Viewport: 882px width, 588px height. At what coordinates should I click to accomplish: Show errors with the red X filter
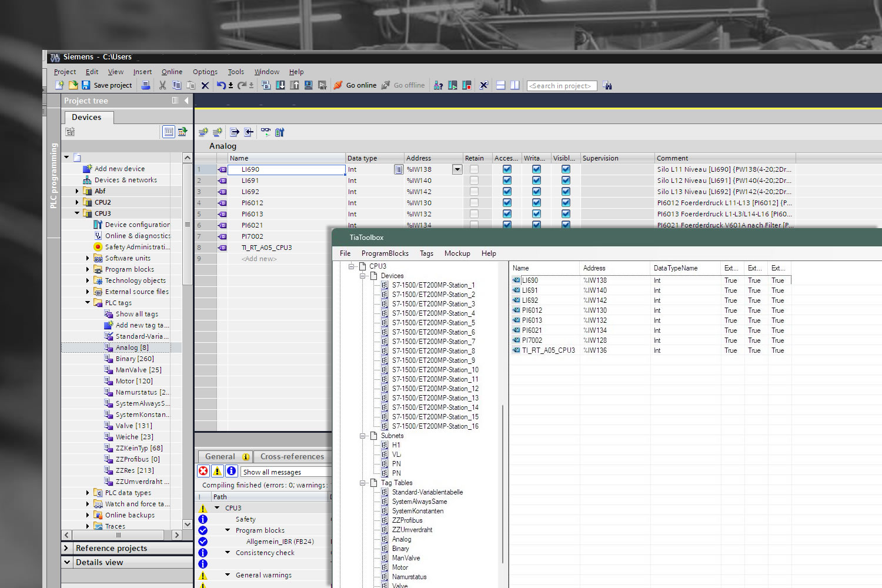point(203,471)
